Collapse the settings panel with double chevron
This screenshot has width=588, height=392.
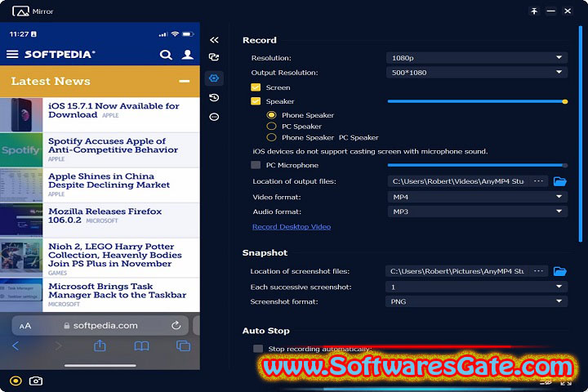tap(214, 40)
